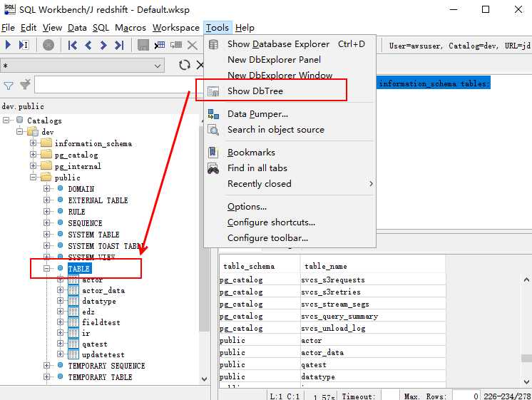
Task: Click the Database Explorer cylinder icon
Action: pyautogui.click(x=213, y=44)
